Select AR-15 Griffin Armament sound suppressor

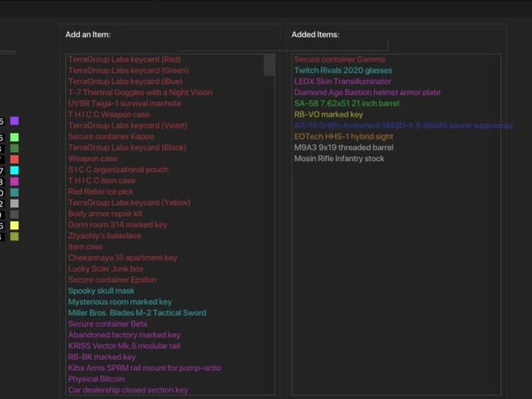tap(404, 126)
